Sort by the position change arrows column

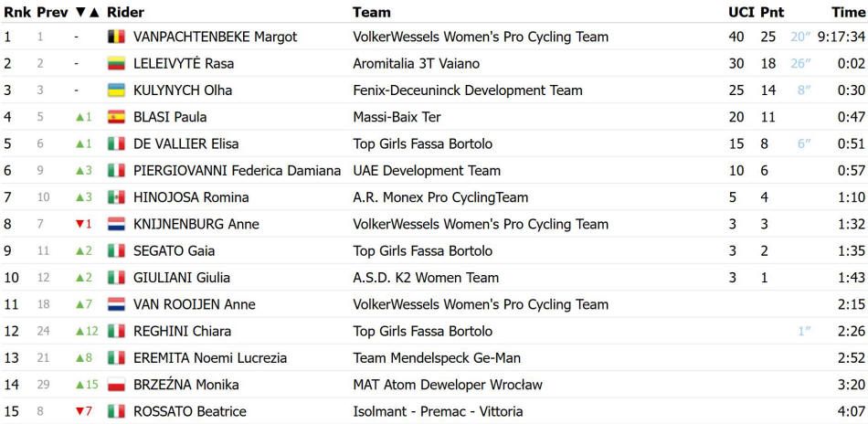coord(87,12)
